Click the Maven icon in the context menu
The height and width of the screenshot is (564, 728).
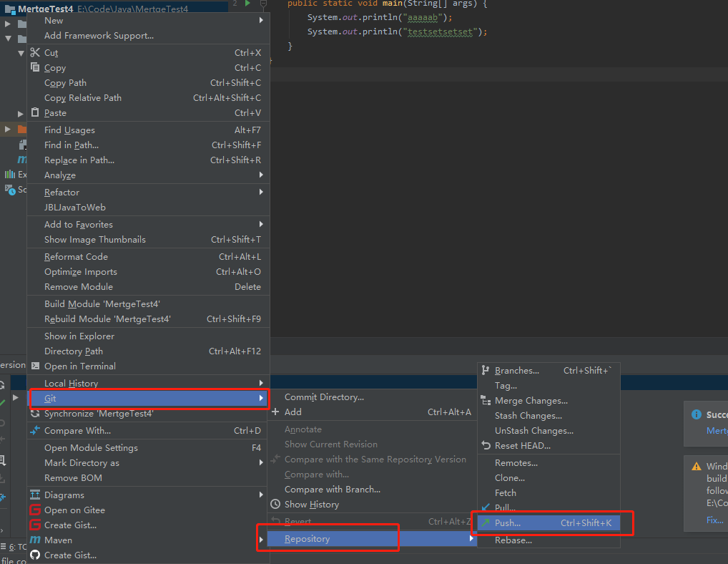coord(35,540)
